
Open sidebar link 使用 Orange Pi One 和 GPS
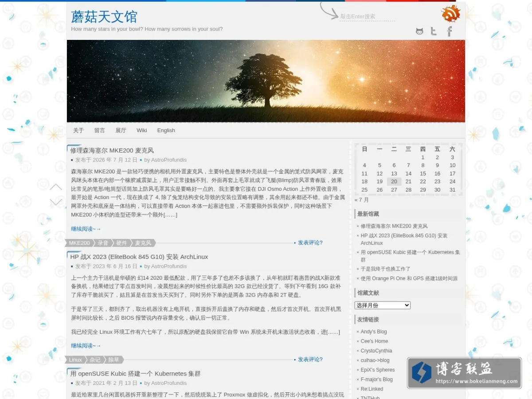[409, 278]
